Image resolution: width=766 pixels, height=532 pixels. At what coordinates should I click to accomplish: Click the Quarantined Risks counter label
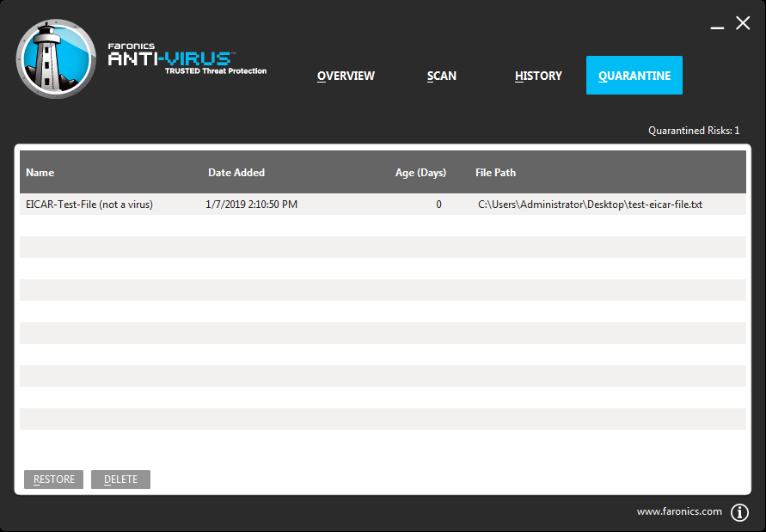[693, 131]
